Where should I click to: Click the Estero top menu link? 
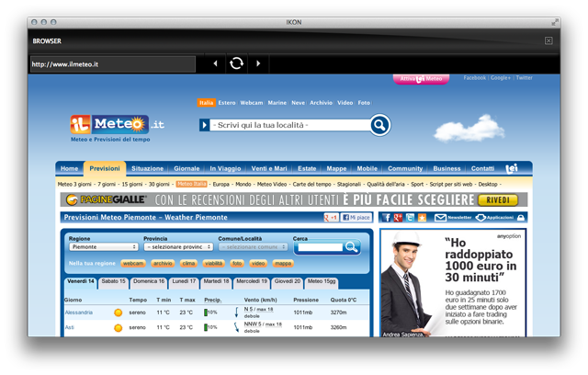[x=227, y=103]
